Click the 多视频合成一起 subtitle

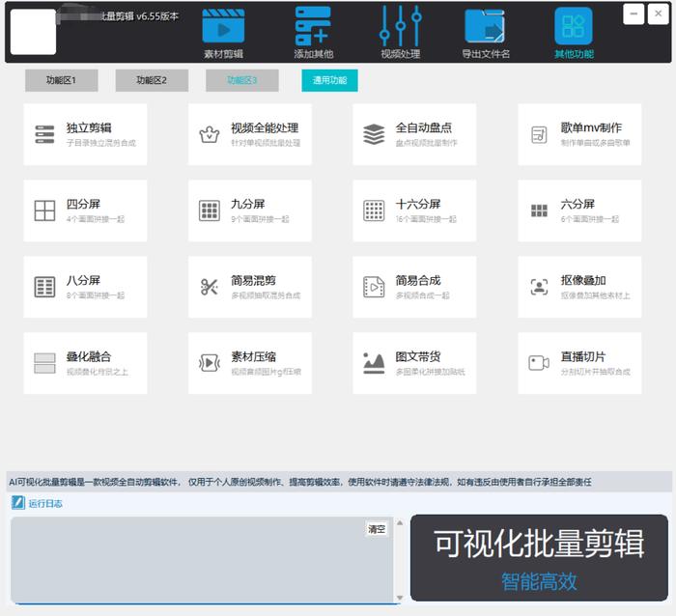coord(423,295)
